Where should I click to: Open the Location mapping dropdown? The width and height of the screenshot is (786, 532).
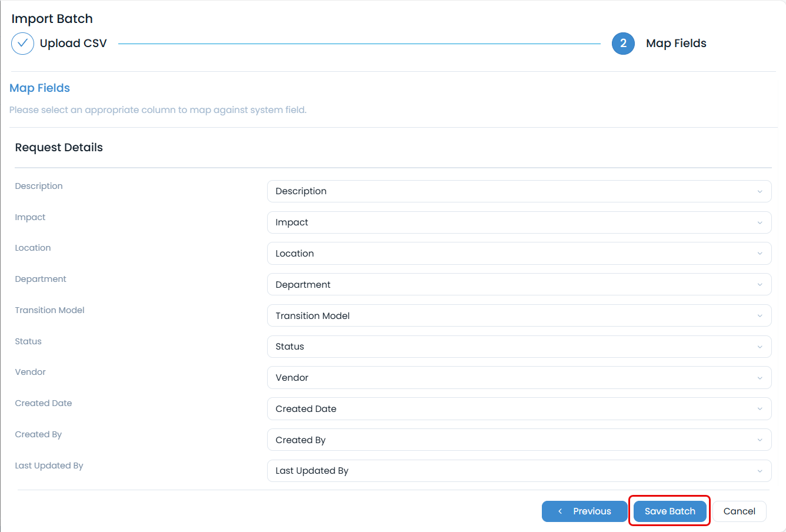[x=519, y=253]
